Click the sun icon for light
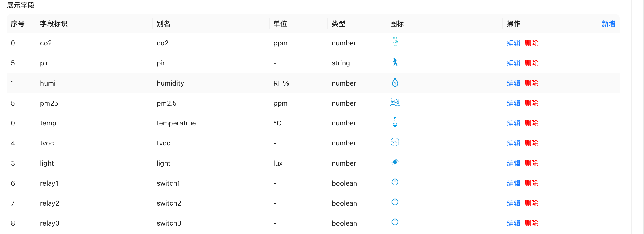 [395, 162]
